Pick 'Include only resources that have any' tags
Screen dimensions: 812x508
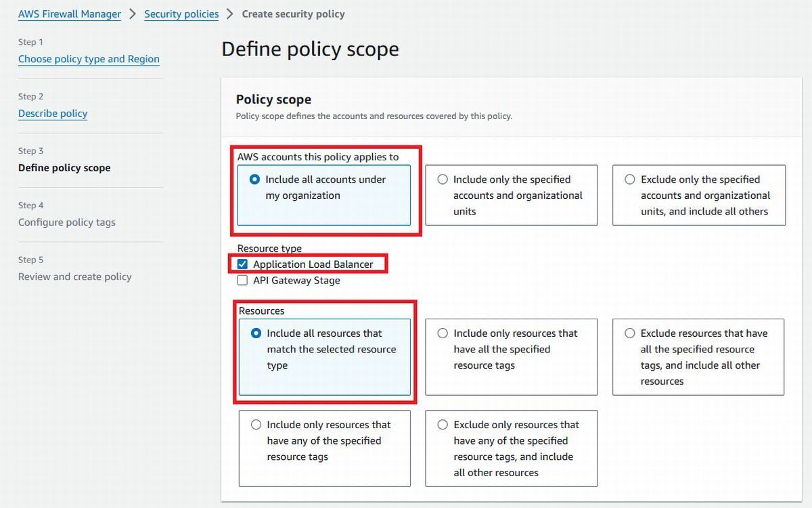point(256,425)
